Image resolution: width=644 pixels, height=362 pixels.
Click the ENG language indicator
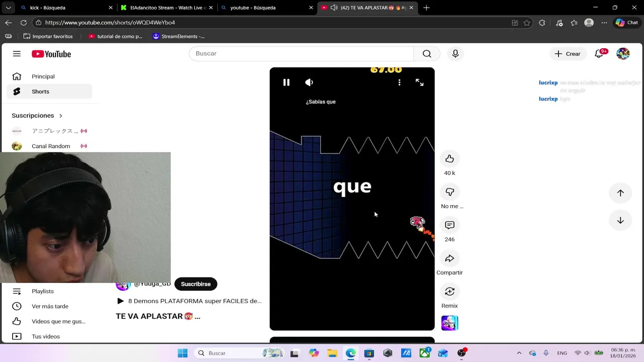561,353
